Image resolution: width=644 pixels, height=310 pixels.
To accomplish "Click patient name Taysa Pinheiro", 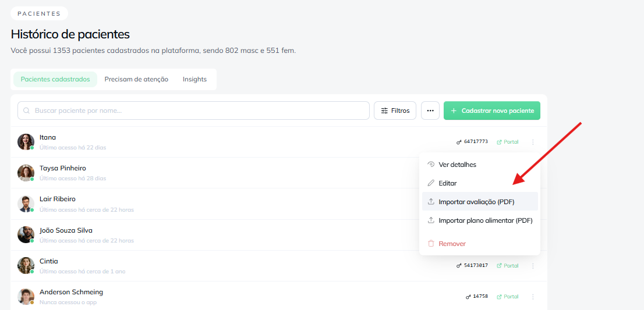I will click(63, 168).
